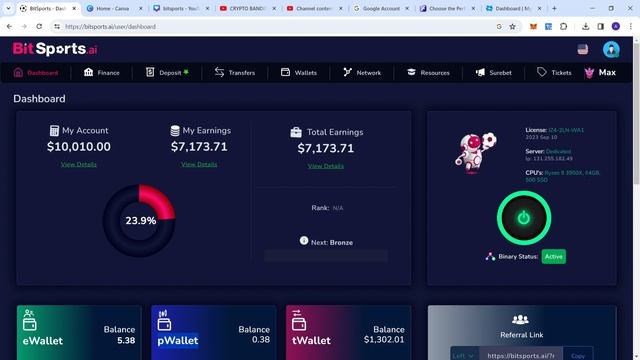Viewport: 640px width, 360px height.
Task: Open the eWallet card
Action: [79, 333]
